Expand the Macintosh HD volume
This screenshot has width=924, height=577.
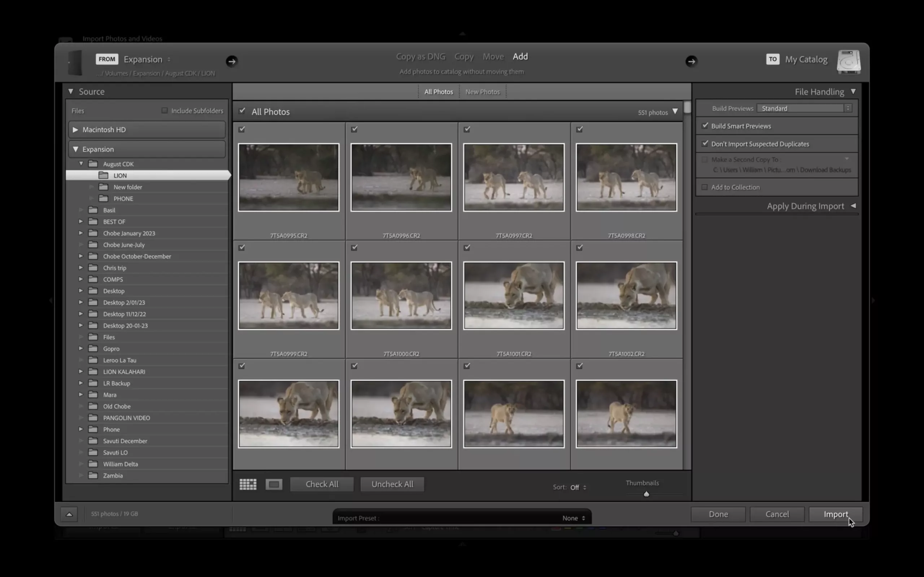click(75, 130)
